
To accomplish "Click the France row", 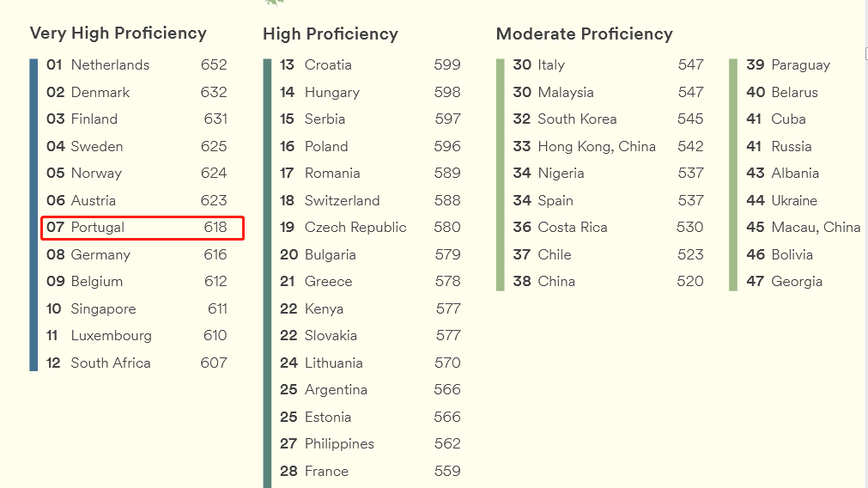I will pyautogui.click(x=326, y=472).
